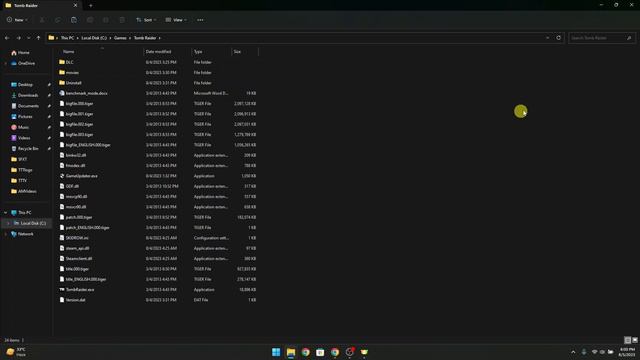
Task: Go up one folder level
Action: click(x=38, y=38)
